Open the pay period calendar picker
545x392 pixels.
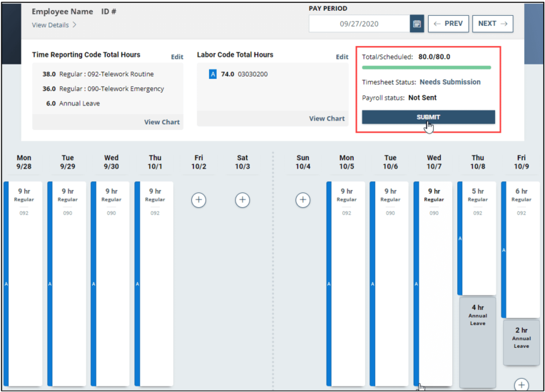click(x=417, y=24)
